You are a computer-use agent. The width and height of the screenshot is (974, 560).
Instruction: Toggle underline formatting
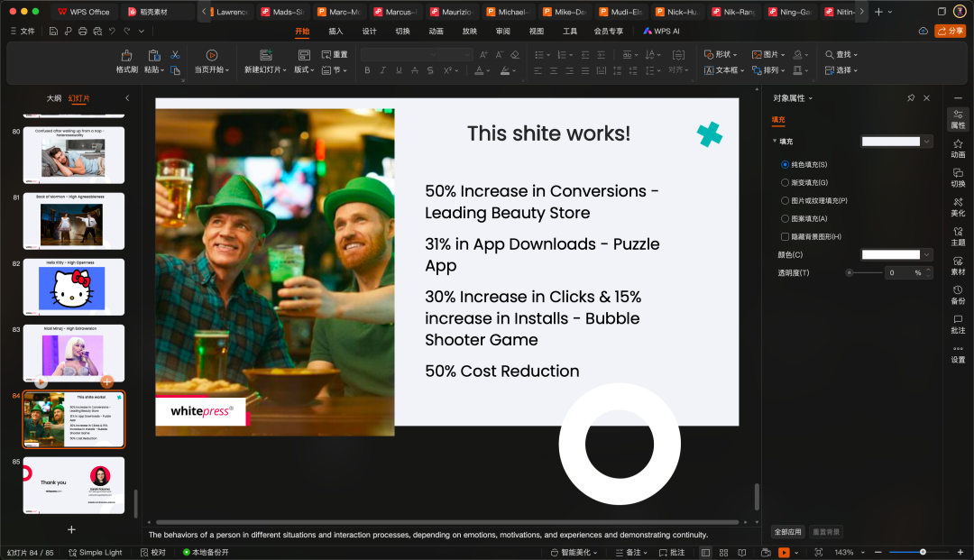pyautogui.click(x=399, y=70)
